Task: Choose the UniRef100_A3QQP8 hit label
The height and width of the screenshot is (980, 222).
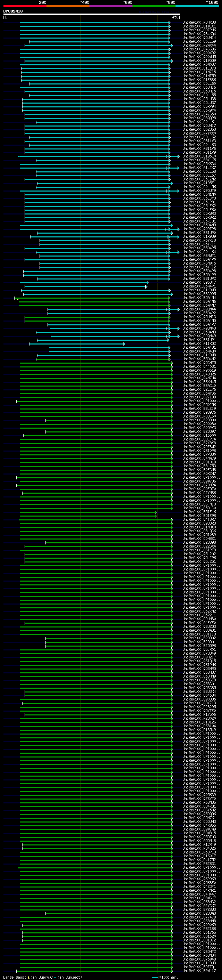Action: coord(199,118)
